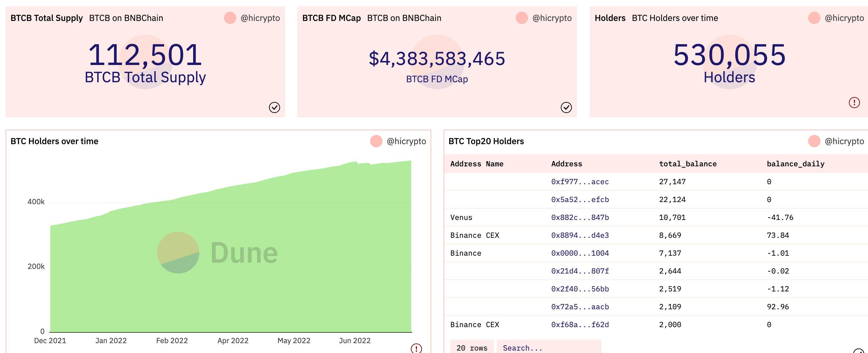Open the 20 rows page-size dropdown

coord(471,348)
